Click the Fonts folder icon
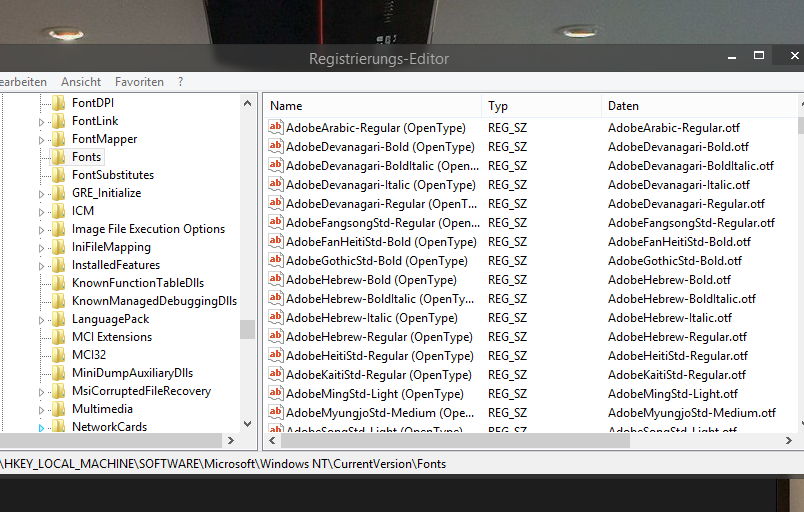 click(59, 157)
